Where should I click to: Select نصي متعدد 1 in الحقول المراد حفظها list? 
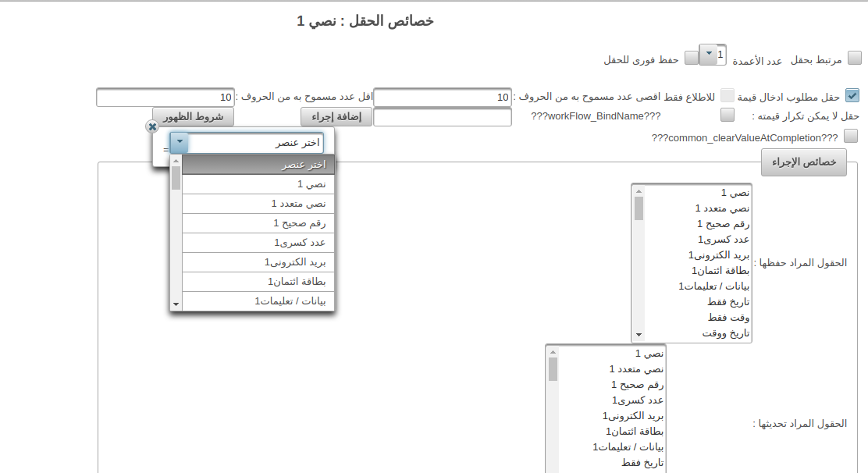[698, 208]
